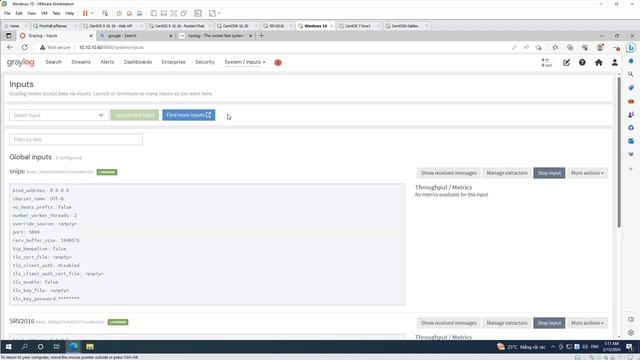Click Find more inputs button
The image size is (640, 360).
coord(189,115)
